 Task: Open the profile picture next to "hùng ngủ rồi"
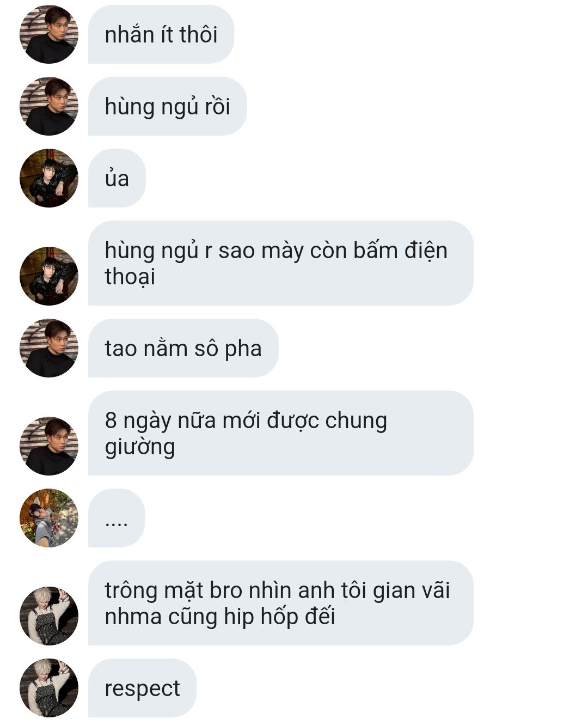click(x=49, y=106)
